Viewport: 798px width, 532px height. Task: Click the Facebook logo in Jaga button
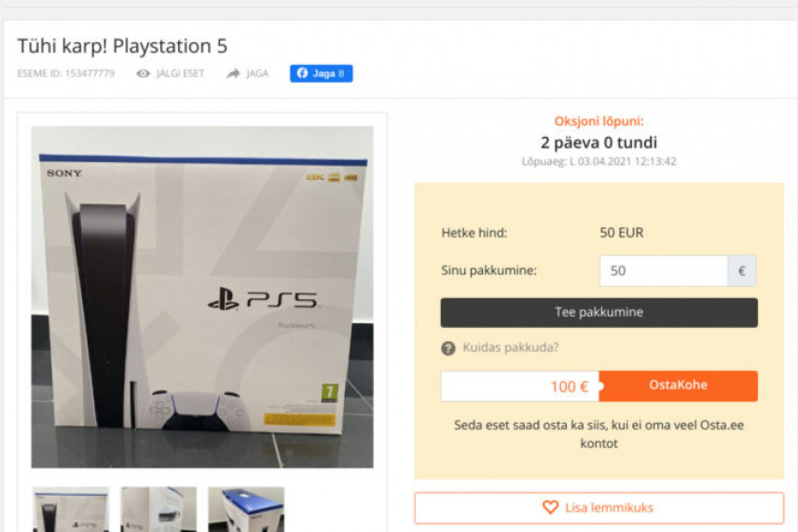[x=302, y=74]
